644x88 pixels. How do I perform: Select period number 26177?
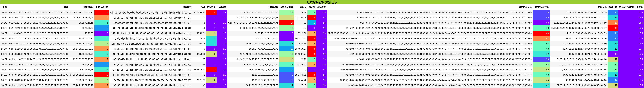[x=4, y=33]
